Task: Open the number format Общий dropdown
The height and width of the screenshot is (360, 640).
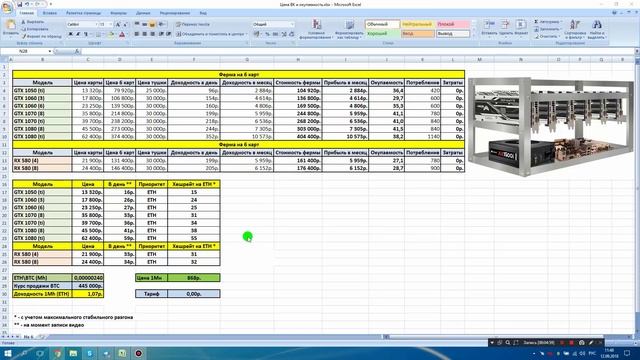Action: tap(292, 24)
